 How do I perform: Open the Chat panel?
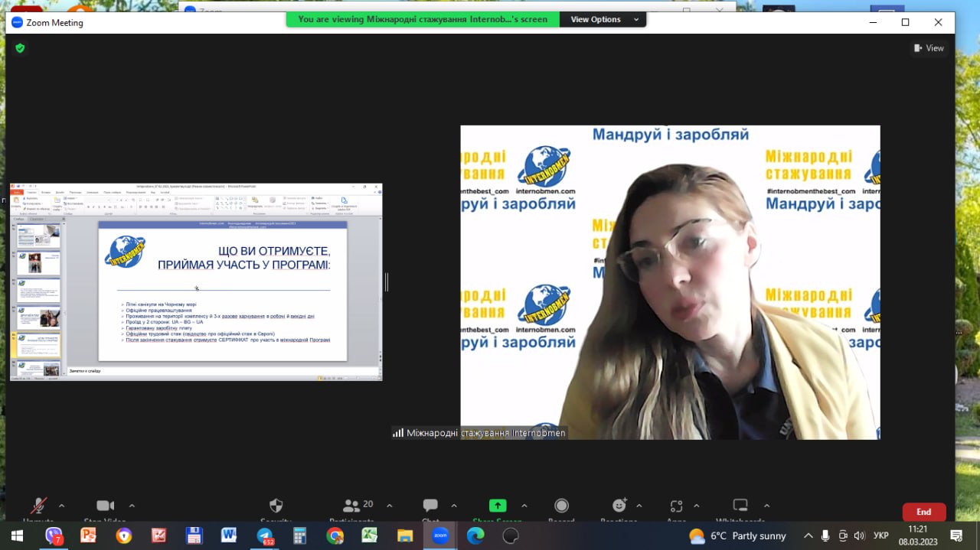430,506
